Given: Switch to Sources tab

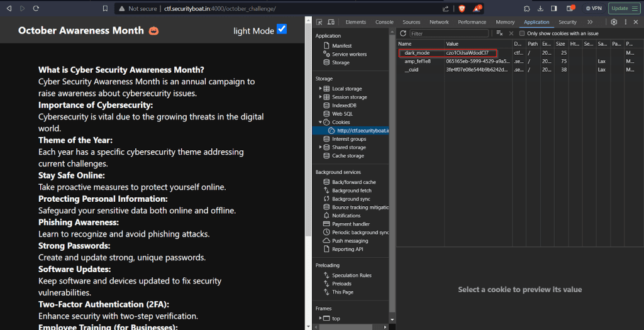Looking at the screenshot, I should 411,22.
